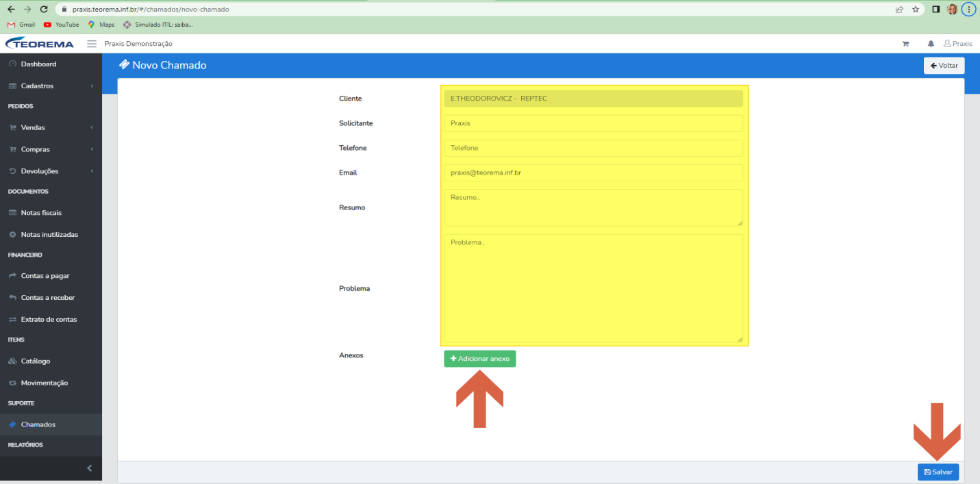Select Chamados in the sidebar
The image size is (980, 484).
click(51, 424)
